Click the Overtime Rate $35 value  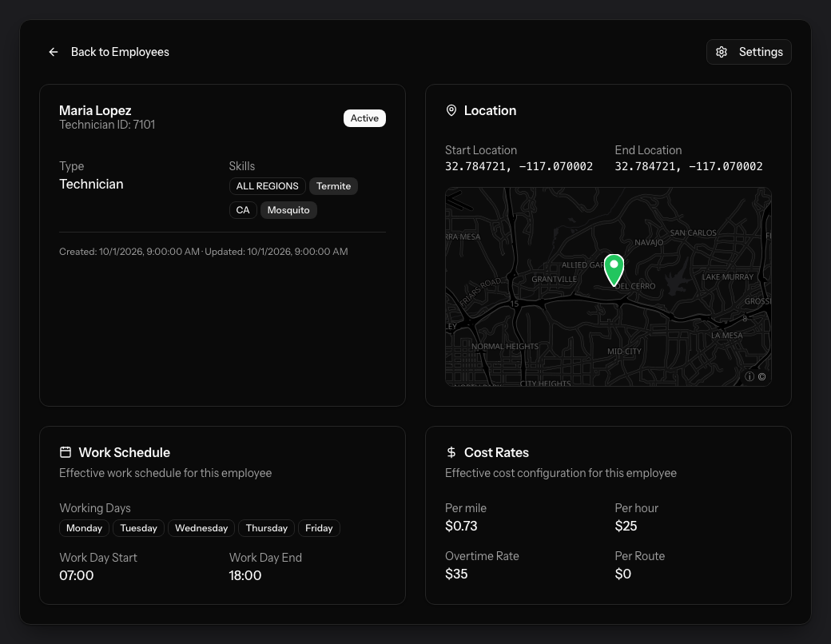pos(456,574)
